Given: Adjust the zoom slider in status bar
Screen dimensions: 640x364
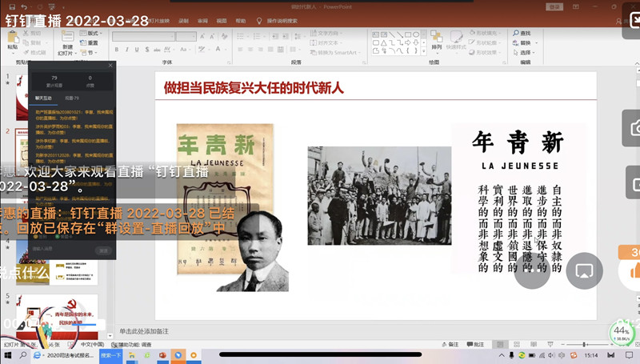Looking at the screenshot, I should (x=584, y=345).
